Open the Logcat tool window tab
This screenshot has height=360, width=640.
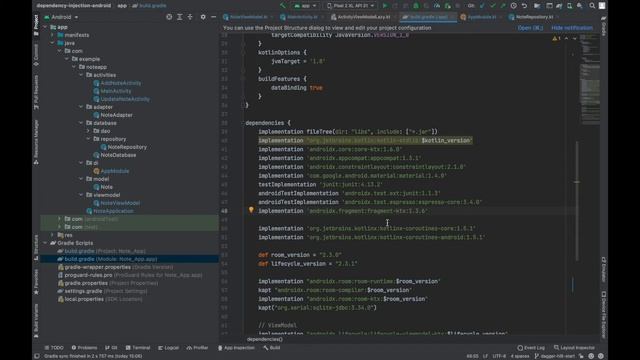(x=169, y=348)
